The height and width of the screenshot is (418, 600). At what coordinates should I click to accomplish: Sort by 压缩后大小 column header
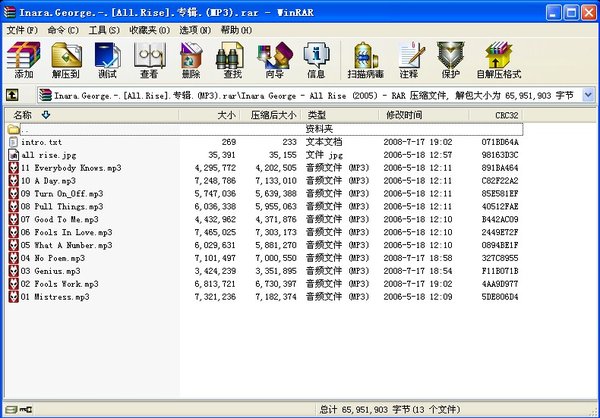pyautogui.click(x=271, y=115)
